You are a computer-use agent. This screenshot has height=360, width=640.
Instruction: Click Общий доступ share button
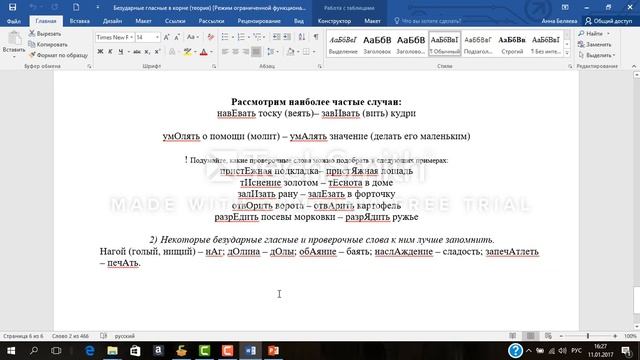609,21
